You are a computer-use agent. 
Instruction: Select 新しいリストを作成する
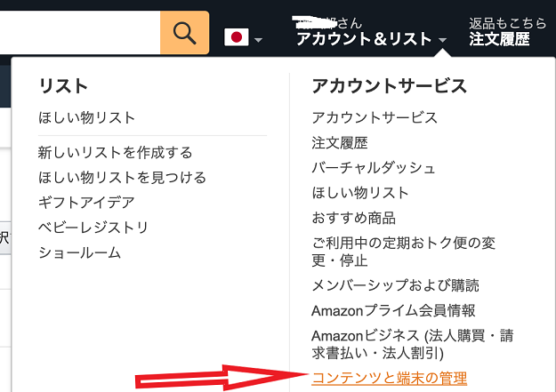coord(116,152)
